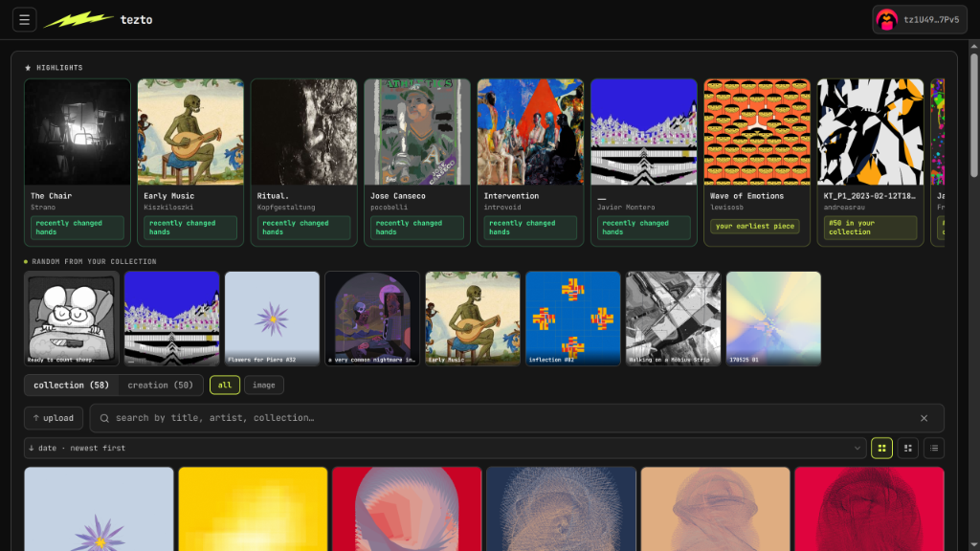980x551 pixels.
Task: Click 'recently changed hands' badge on The Chair
Action: [78, 228]
